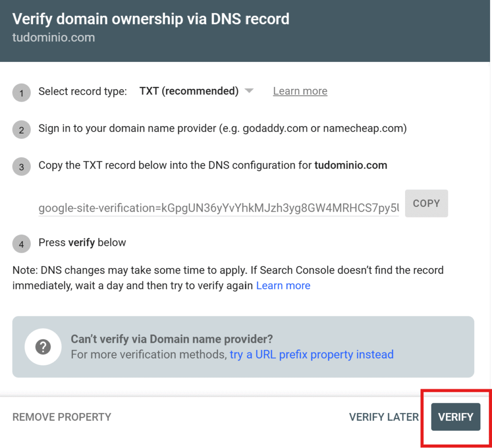Click 'Sign in to your domain name provider' text
The width and height of the screenshot is (492, 448).
click(222, 129)
